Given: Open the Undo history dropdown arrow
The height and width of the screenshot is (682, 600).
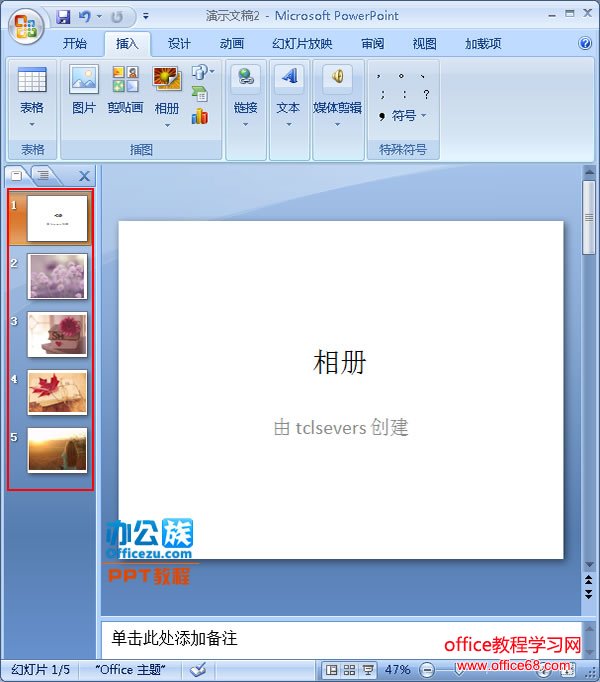Looking at the screenshot, I should [x=99, y=17].
